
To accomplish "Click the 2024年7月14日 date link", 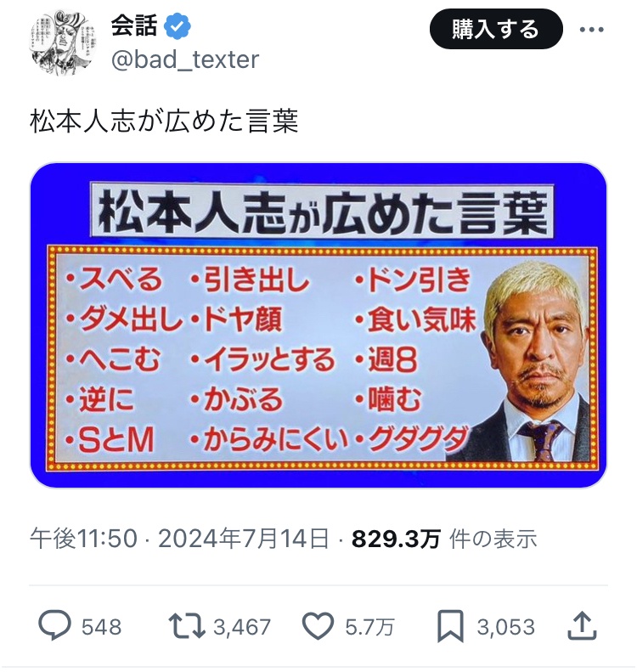I will (x=243, y=539).
